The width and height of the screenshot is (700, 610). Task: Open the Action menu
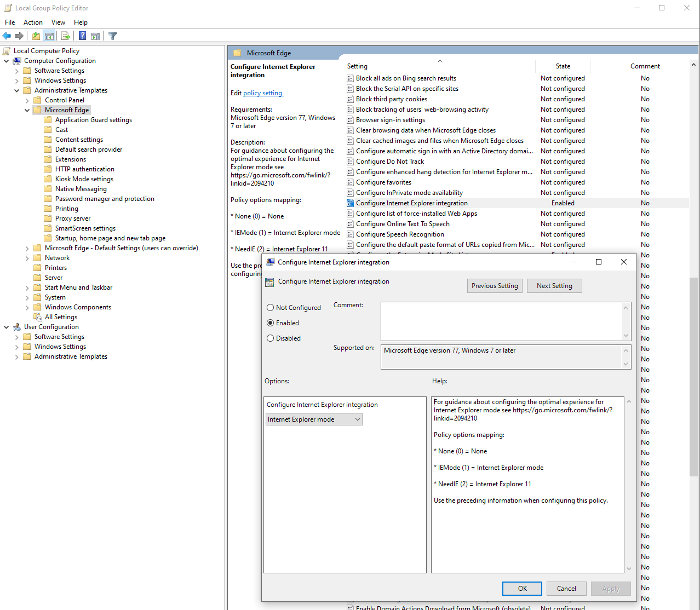pos(33,22)
